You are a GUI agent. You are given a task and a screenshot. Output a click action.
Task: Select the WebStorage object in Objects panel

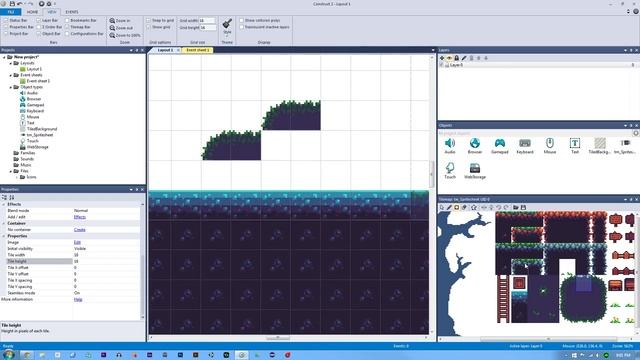point(475,171)
